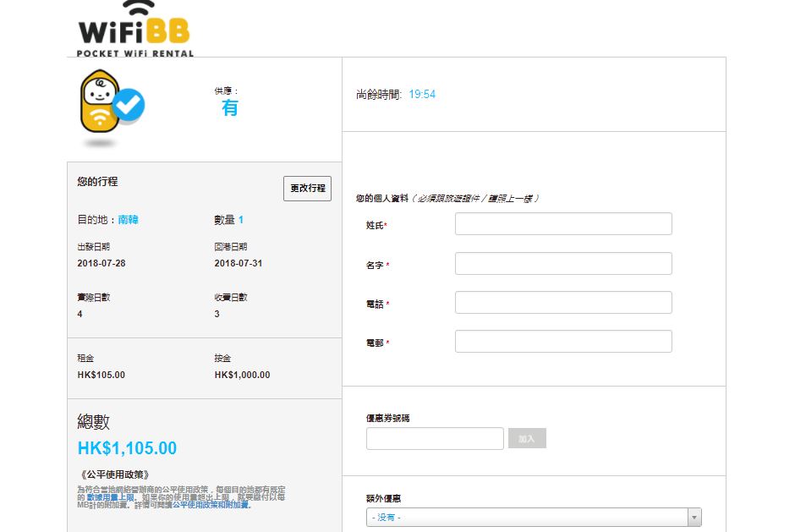Click into the 電郵 email field
The width and height of the screenshot is (795, 532).
[x=563, y=342]
